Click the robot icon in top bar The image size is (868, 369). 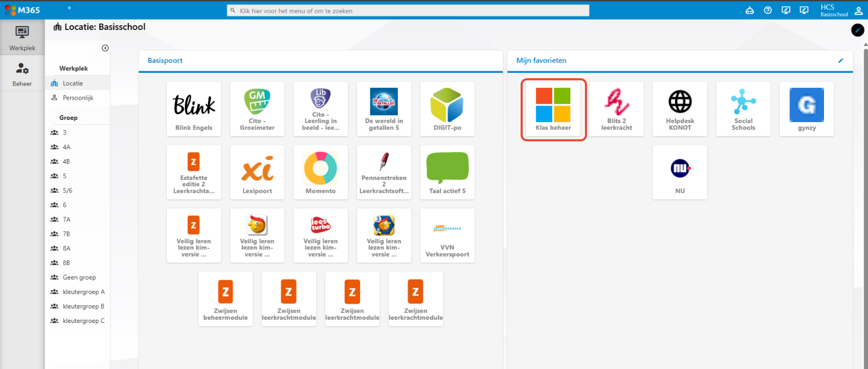click(750, 10)
